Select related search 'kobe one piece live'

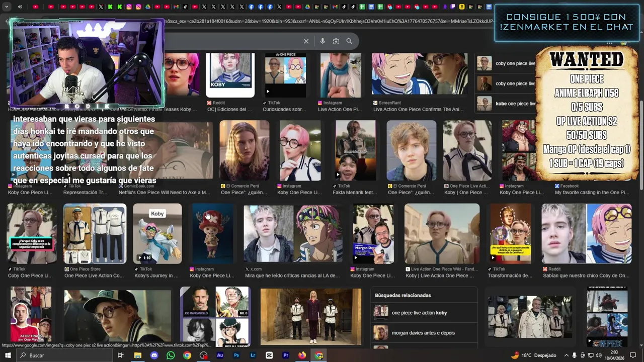point(506,104)
